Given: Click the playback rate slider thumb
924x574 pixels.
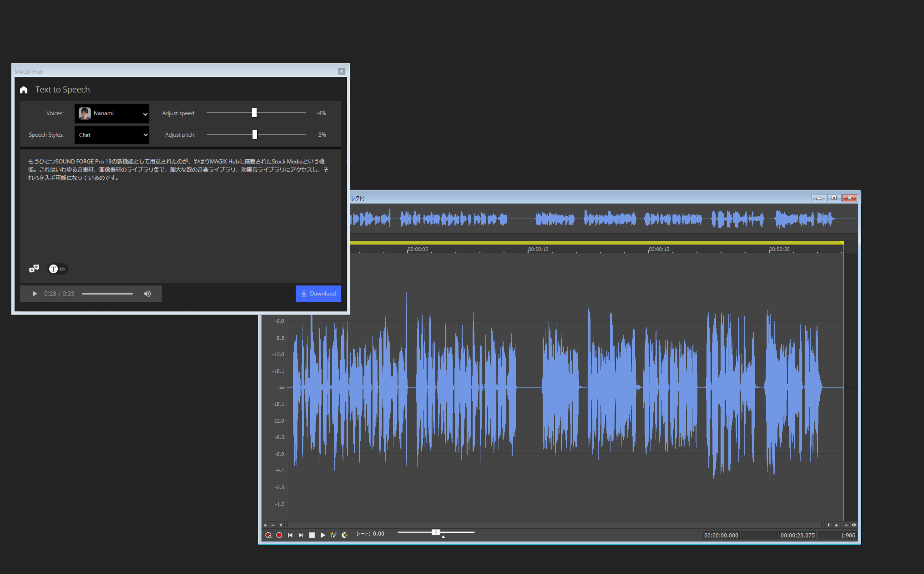Looking at the screenshot, I should [436, 532].
